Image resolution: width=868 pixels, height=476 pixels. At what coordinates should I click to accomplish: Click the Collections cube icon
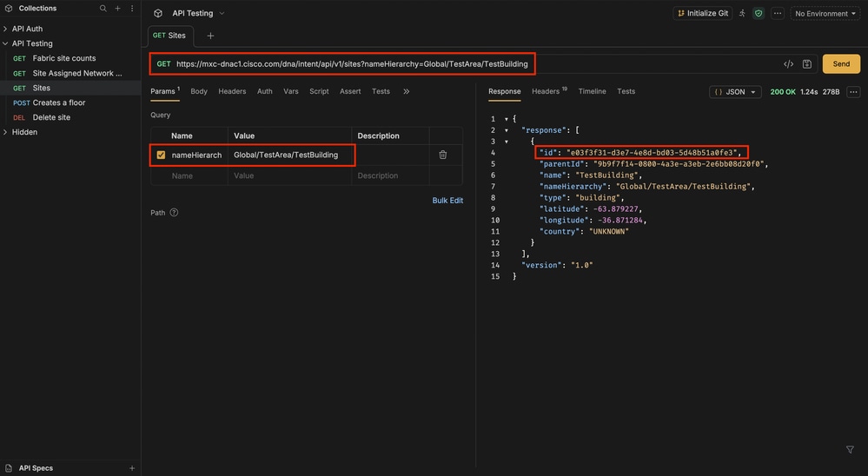[9, 9]
